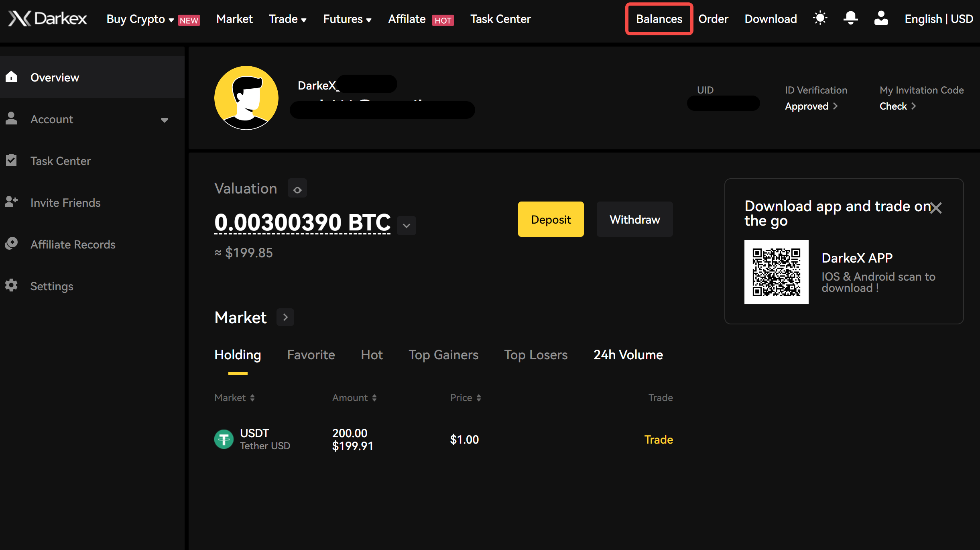Switch to the Hot tab
The image size is (980, 550).
coord(372,355)
